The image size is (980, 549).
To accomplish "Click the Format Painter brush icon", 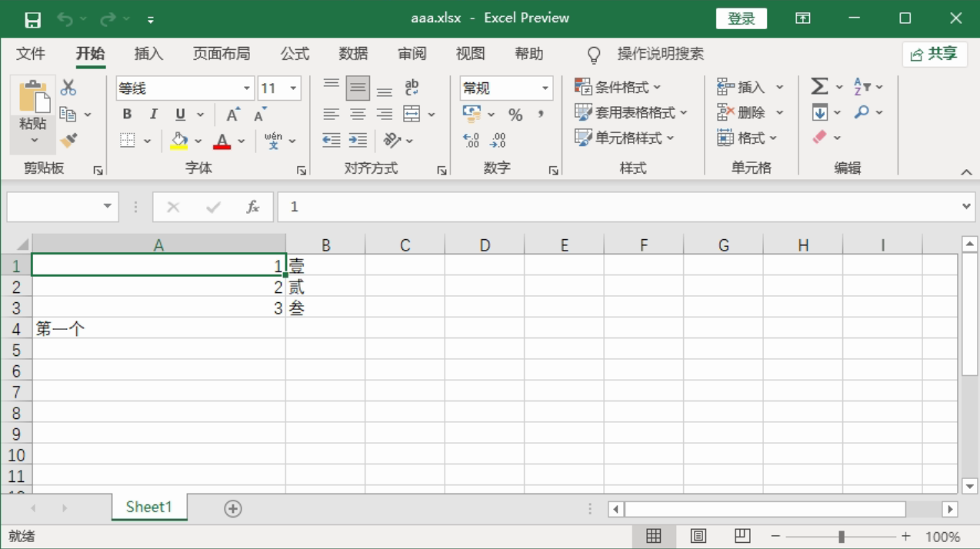I will [68, 140].
